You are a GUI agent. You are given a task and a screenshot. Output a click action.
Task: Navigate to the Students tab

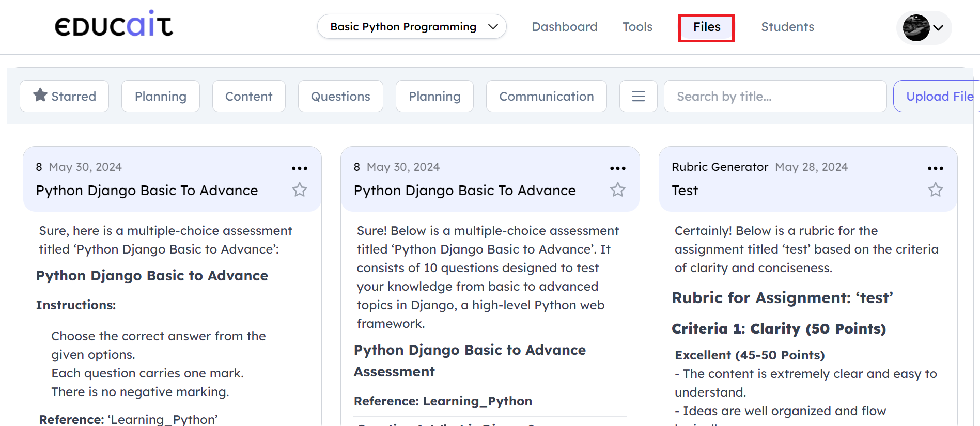[x=787, y=27]
